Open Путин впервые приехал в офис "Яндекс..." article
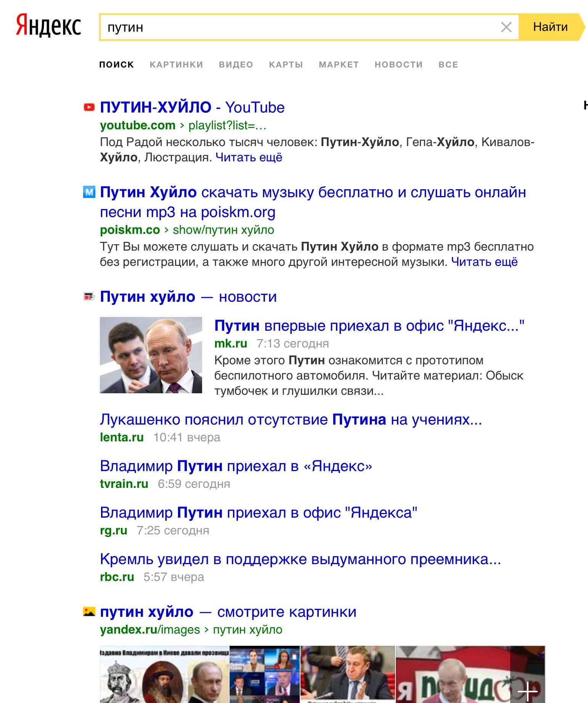This screenshot has height=703, width=588. tap(370, 326)
